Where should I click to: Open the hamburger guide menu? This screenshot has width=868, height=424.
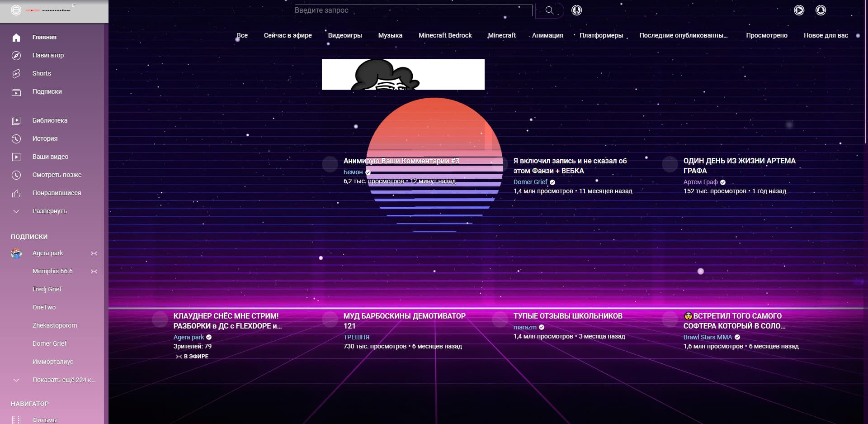tap(16, 10)
